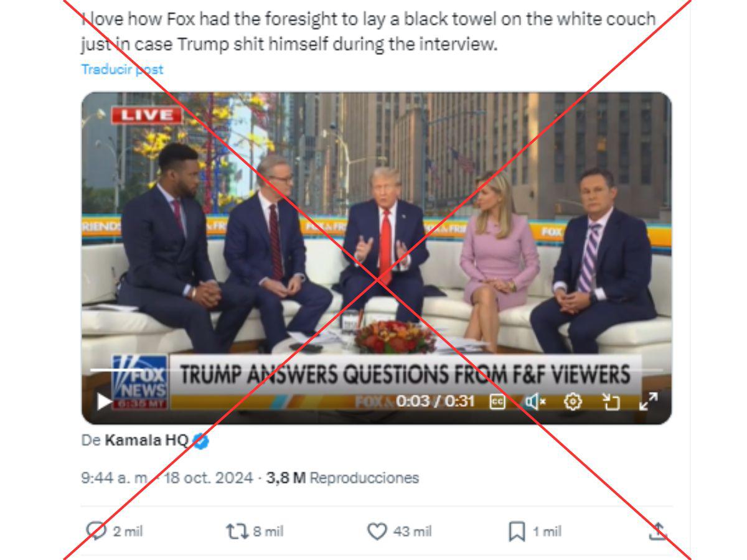
Task: Like the post with the heart icon
Action: click(x=377, y=531)
